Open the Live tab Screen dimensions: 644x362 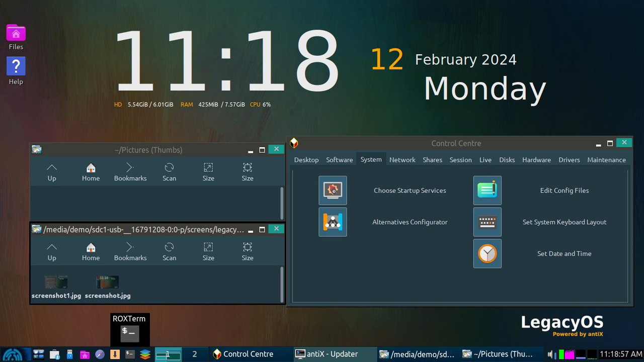point(486,160)
